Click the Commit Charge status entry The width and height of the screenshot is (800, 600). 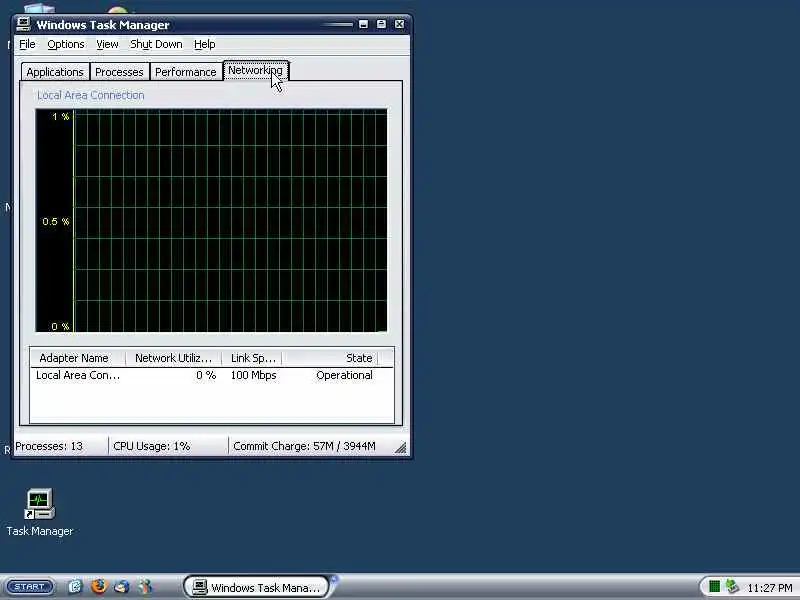coord(305,446)
